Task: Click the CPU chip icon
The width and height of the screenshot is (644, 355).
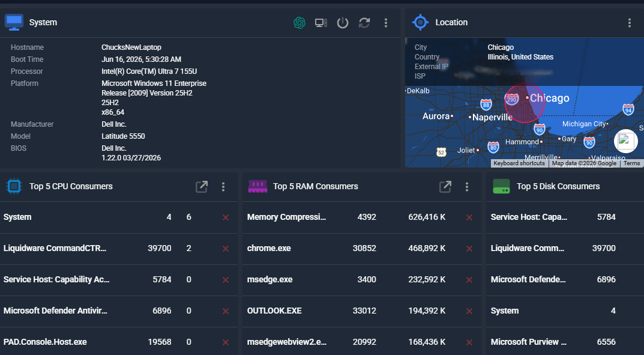Action: tap(14, 186)
